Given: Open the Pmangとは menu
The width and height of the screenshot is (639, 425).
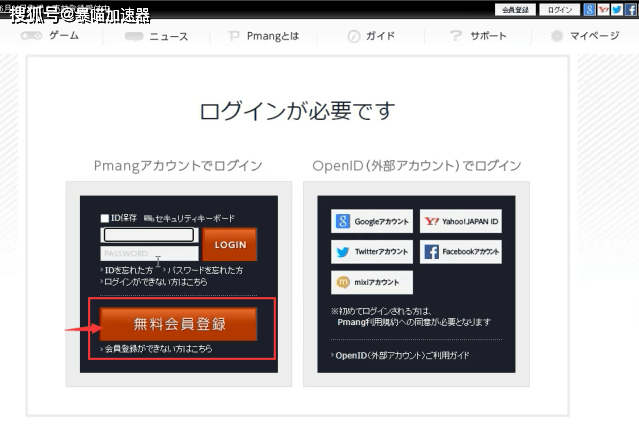Looking at the screenshot, I should pyautogui.click(x=264, y=36).
